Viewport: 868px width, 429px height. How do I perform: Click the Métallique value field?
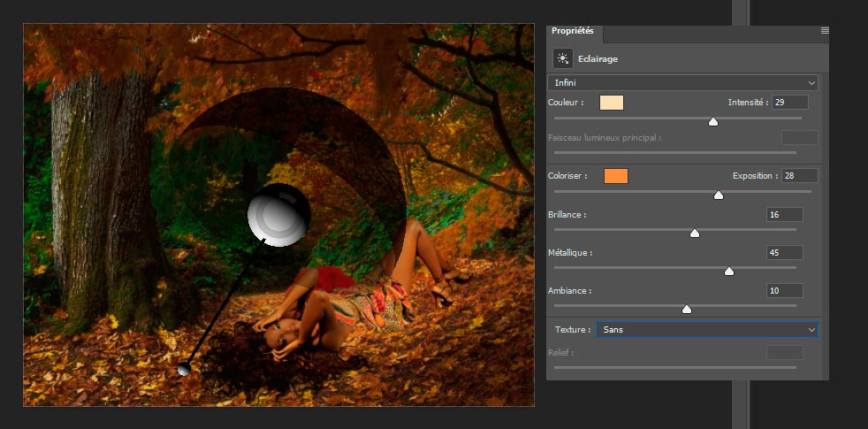784,253
